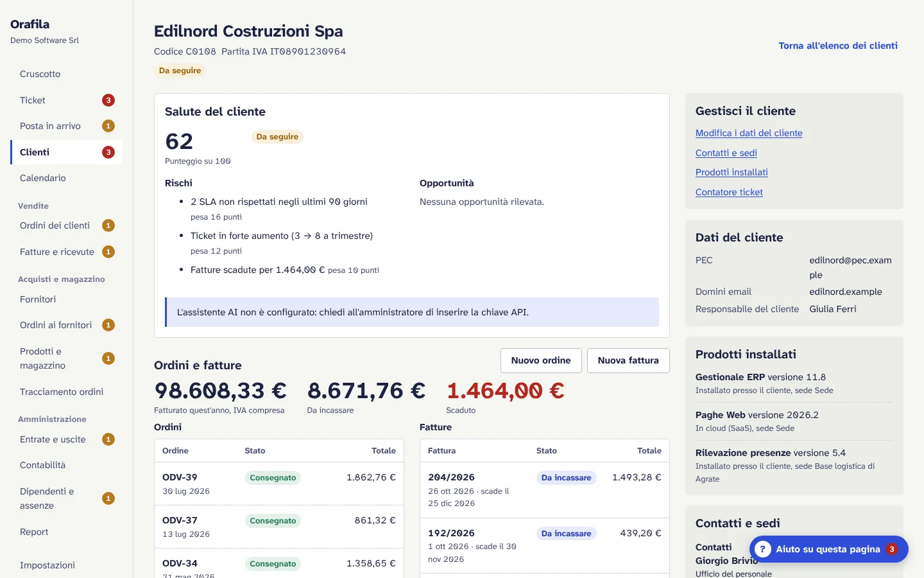Create a Nuova fattura

(628, 360)
